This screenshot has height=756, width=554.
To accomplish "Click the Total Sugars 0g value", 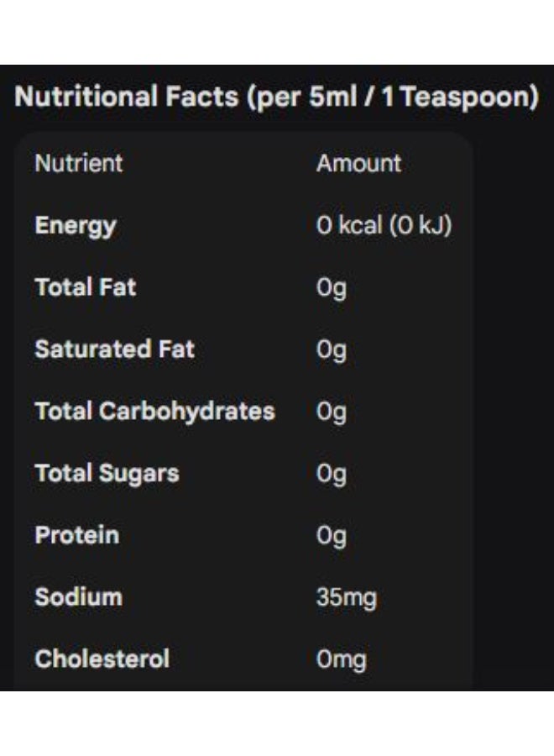I will (332, 475).
